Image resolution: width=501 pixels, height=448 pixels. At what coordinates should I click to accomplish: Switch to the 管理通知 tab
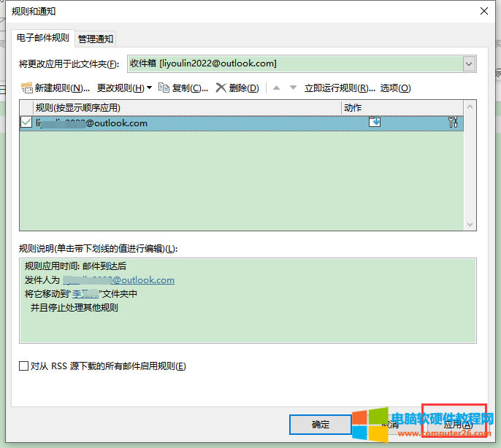96,39
